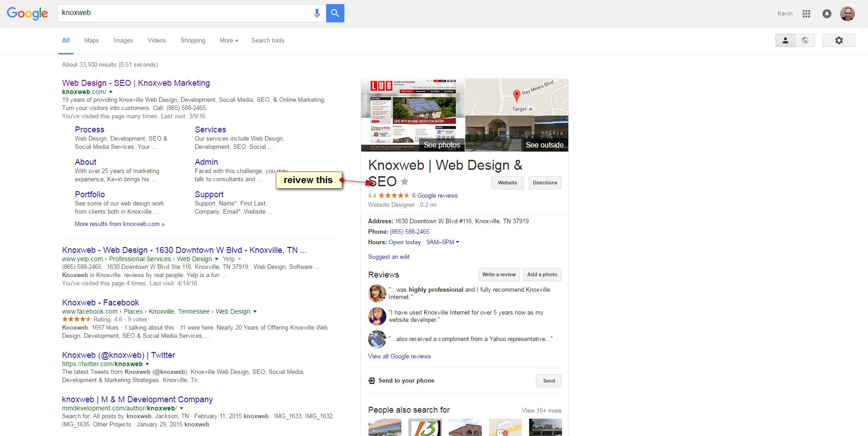Click View all Google reviews
This screenshot has height=436, width=868.
coord(399,357)
